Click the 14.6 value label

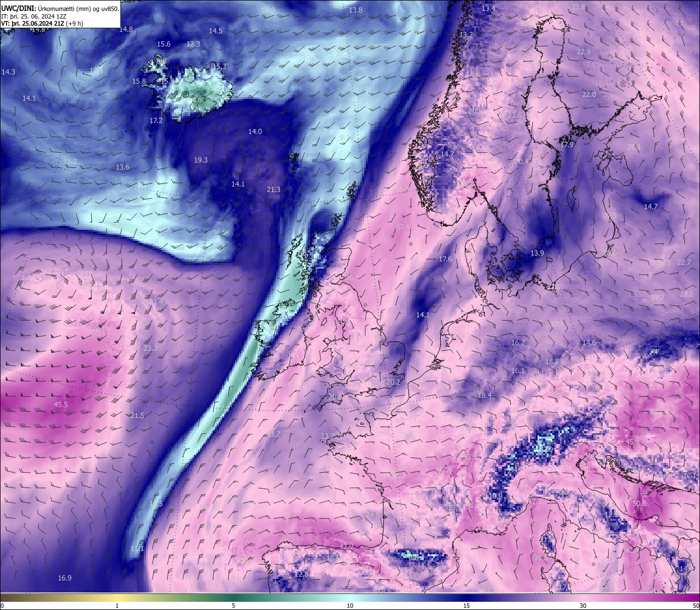tap(589, 343)
